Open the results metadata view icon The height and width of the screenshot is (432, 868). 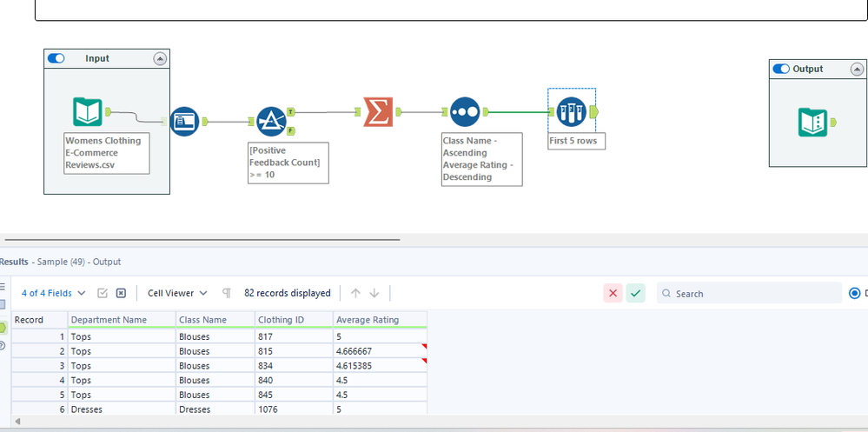click(x=3, y=304)
